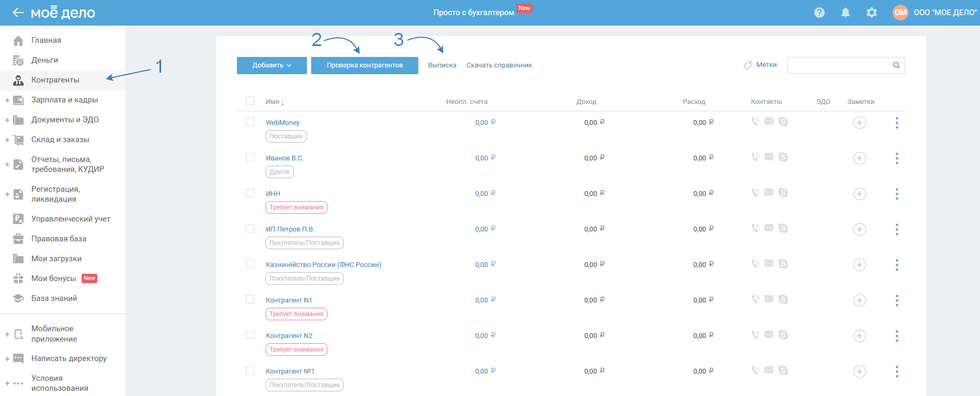Open settings via the gear icon
This screenshot has width=980, height=396.
point(871,13)
